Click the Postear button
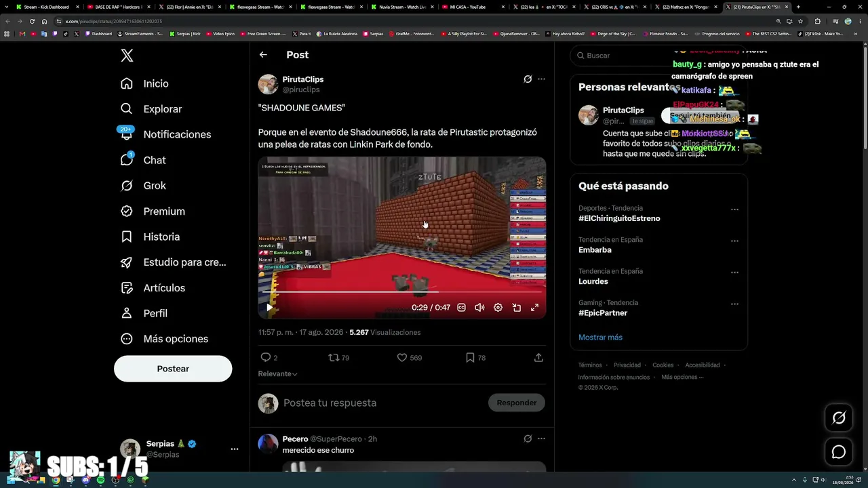The width and height of the screenshot is (868, 488). click(173, 369)
